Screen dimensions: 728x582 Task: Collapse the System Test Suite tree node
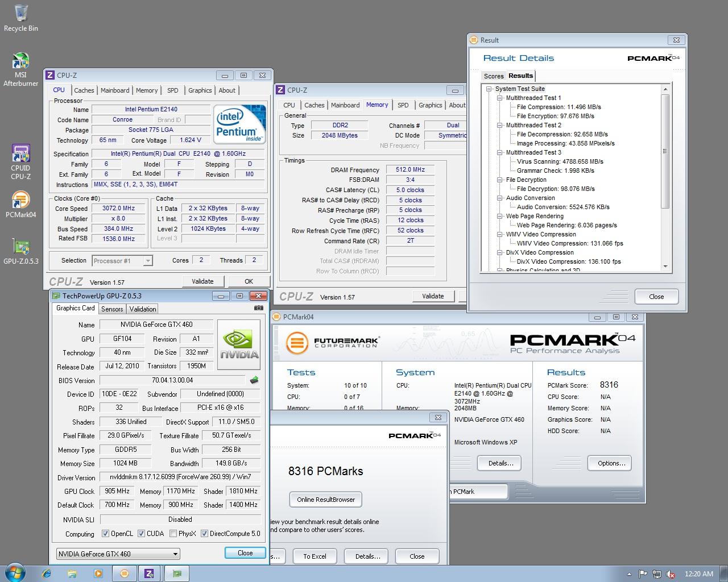click(489, 89)
